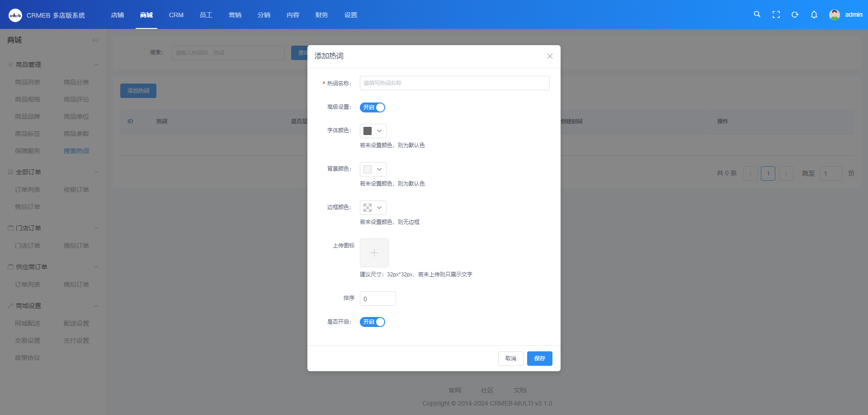Click the 保存 button
Image resolution: width=868 pixels, height=415 pixels.
[x=539, y=359]
